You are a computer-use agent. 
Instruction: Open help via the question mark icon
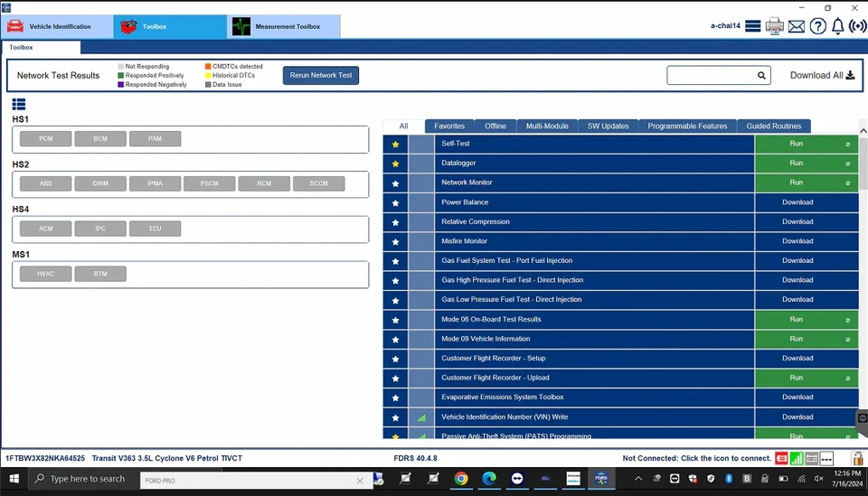click(817, 26)
